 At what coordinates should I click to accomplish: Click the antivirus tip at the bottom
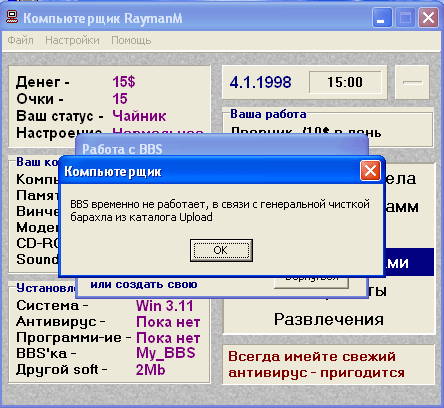(x=316, y=364)
